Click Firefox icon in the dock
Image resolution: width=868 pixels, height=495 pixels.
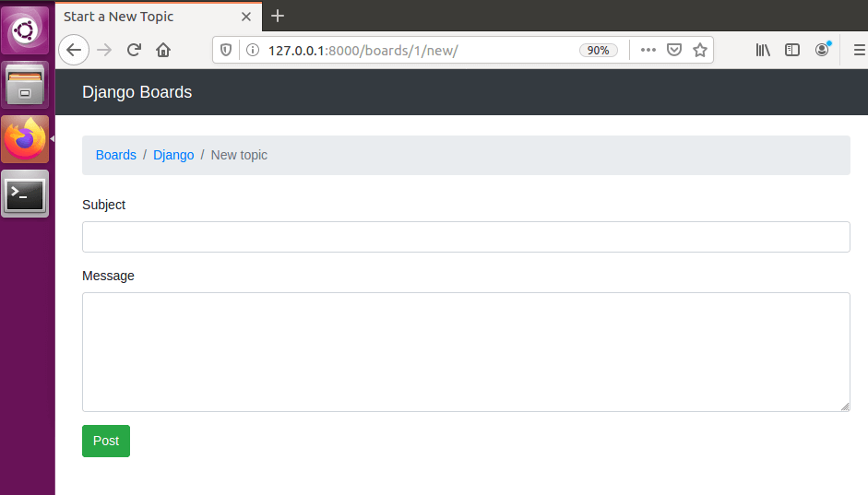pyautogui.click(x=25, y=139)
